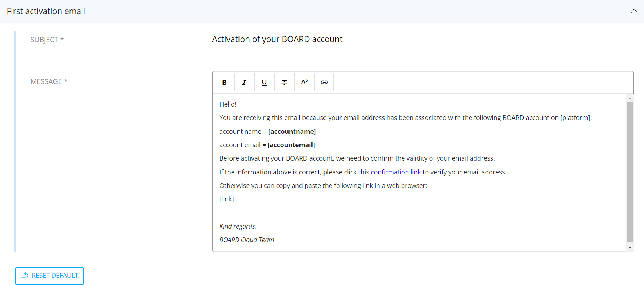Apply italic style with the I icon
644x285 pixels.
(x=245, y=83)
